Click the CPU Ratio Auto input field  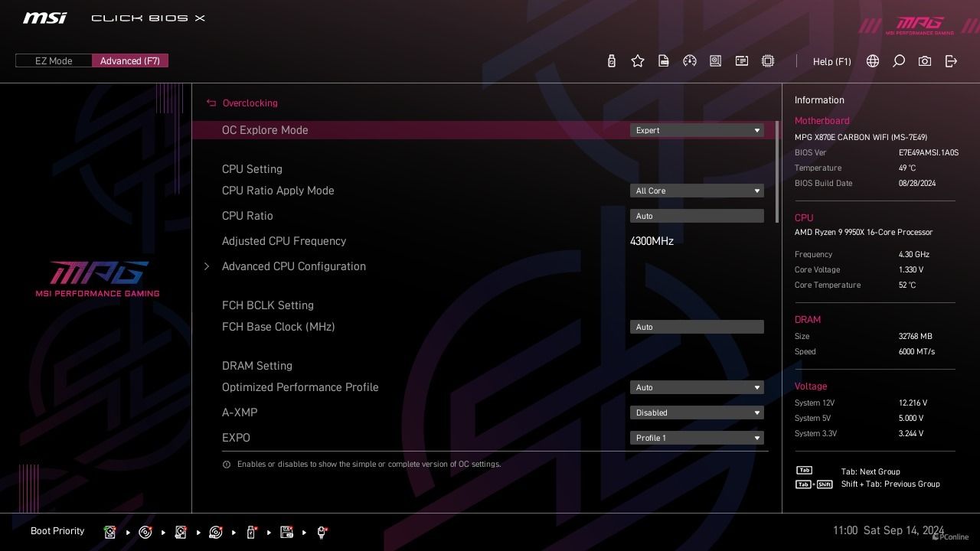coord(697,216)
